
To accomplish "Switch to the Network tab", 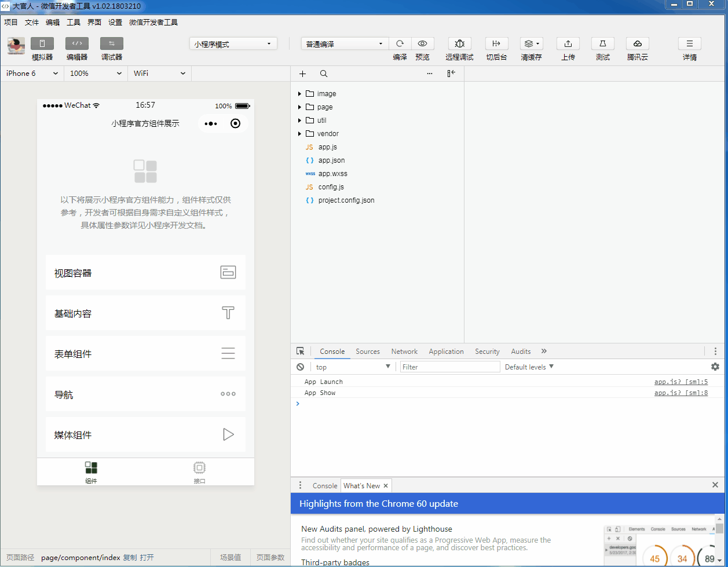I will pyautogui.click(x=404, y=352).
